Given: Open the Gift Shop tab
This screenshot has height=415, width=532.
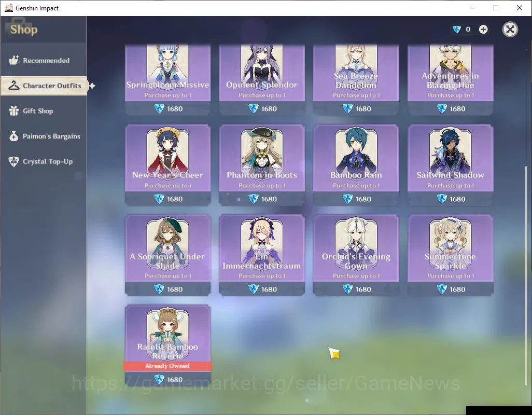Looking at the screenshot, I should click(x=43, y=111).
